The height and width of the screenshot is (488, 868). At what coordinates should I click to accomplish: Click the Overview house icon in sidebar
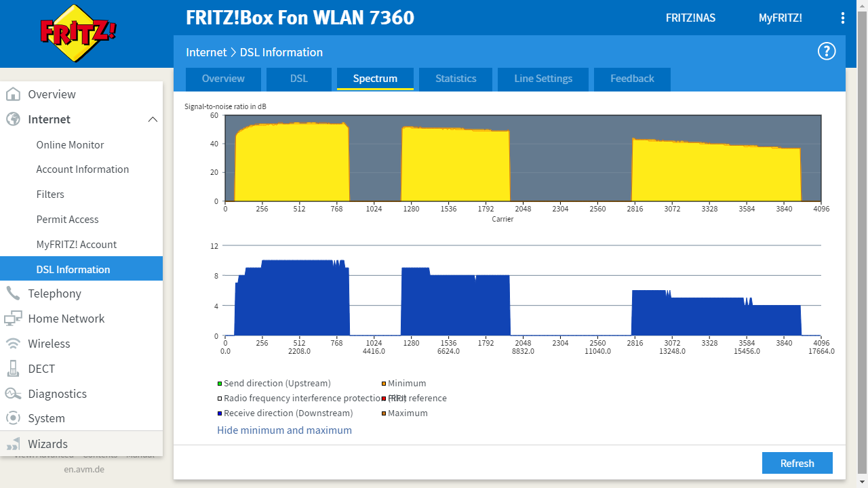point(13,94)
